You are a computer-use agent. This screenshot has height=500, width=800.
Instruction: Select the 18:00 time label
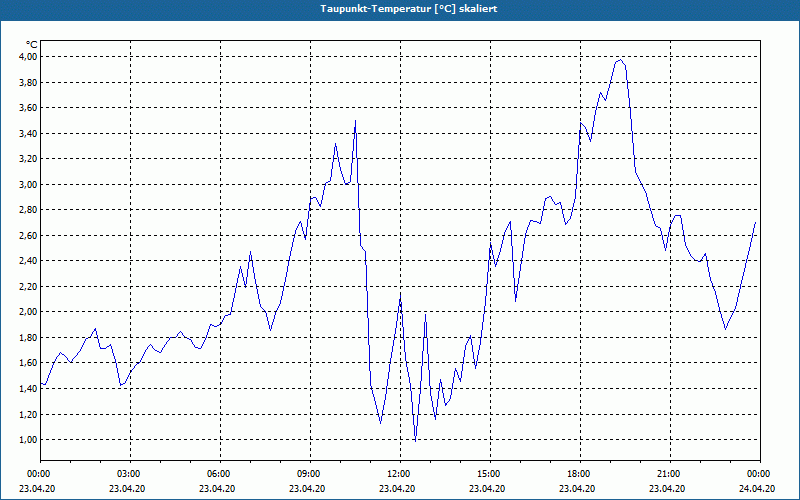coord(580,474)
